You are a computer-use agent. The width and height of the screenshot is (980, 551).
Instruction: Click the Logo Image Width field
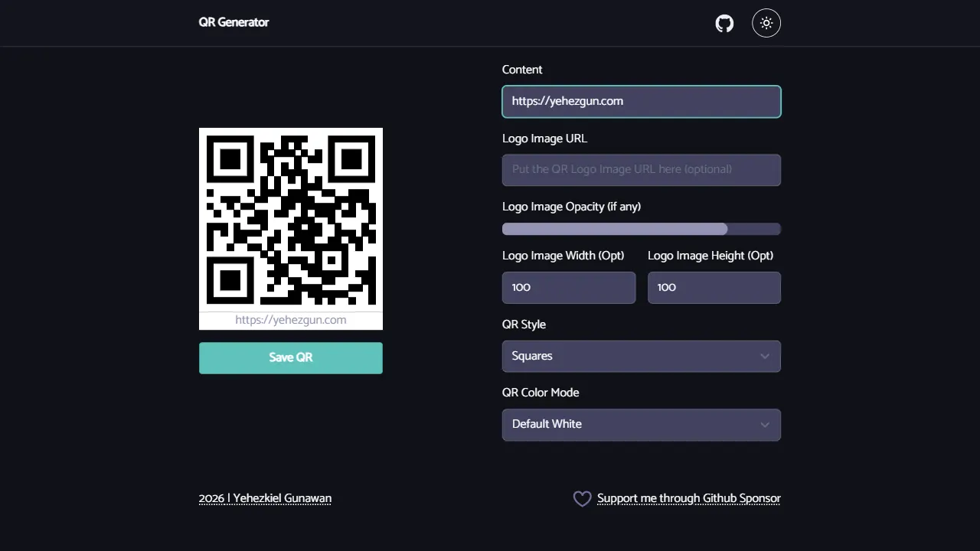(x=569, y=288)
